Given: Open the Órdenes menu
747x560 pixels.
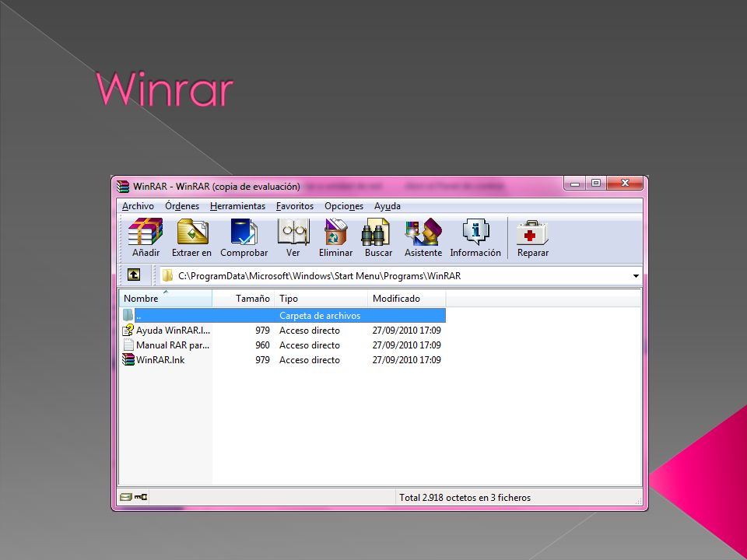Looking at the screenshot, I should [182, 206].
